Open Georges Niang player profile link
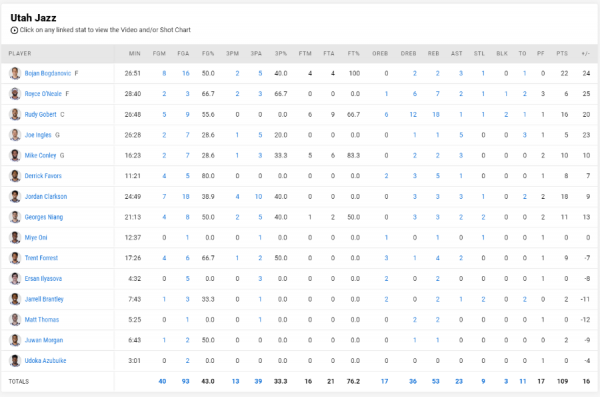The width and height of the screenshot is (600, 397). [x=44, y=217]
